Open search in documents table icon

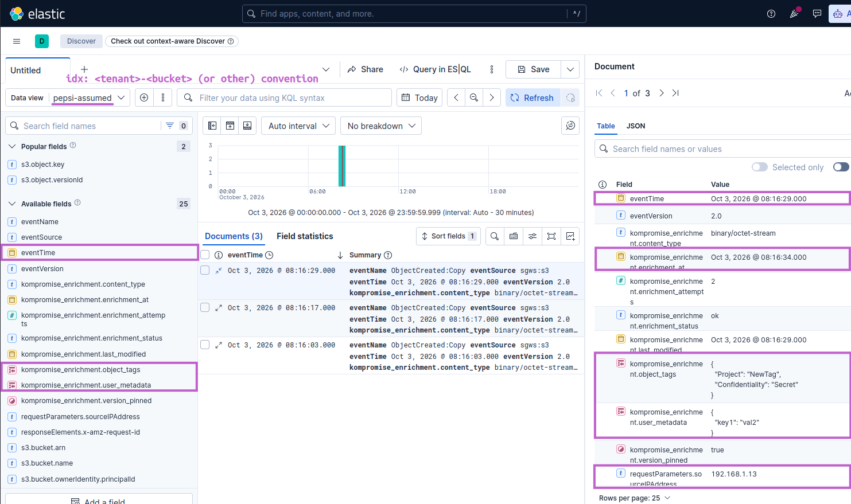click(x=495, y=236)
